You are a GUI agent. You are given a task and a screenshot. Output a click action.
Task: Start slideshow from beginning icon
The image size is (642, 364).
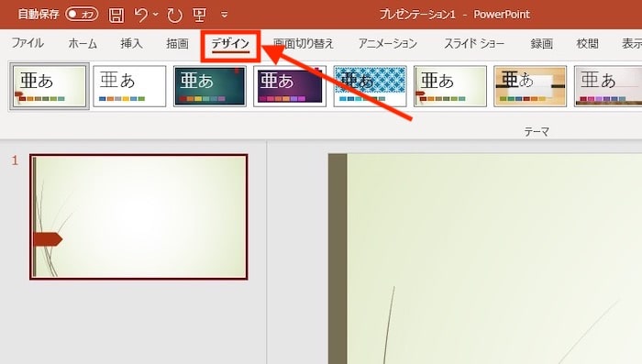click(199, 15)
